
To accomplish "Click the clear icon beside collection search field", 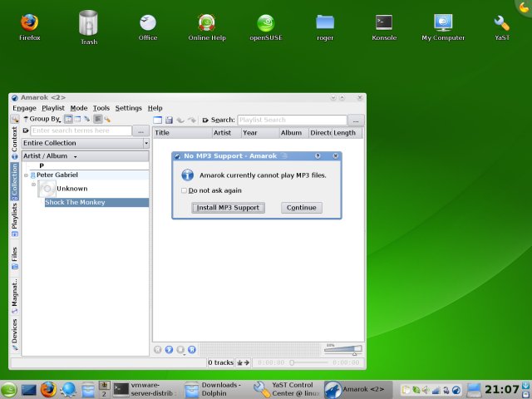I will click(x=26, y=131).
